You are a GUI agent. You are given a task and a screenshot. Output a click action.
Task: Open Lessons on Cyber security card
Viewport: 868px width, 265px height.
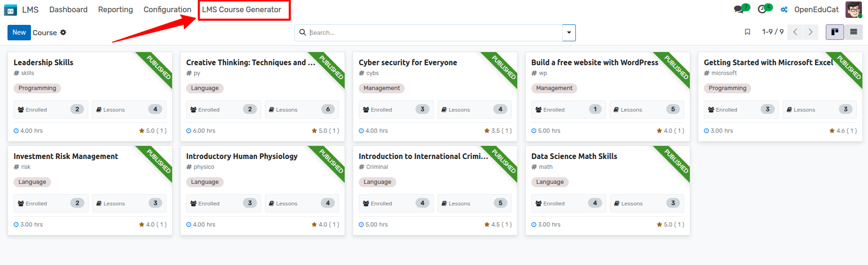click(x=475, y=109)
